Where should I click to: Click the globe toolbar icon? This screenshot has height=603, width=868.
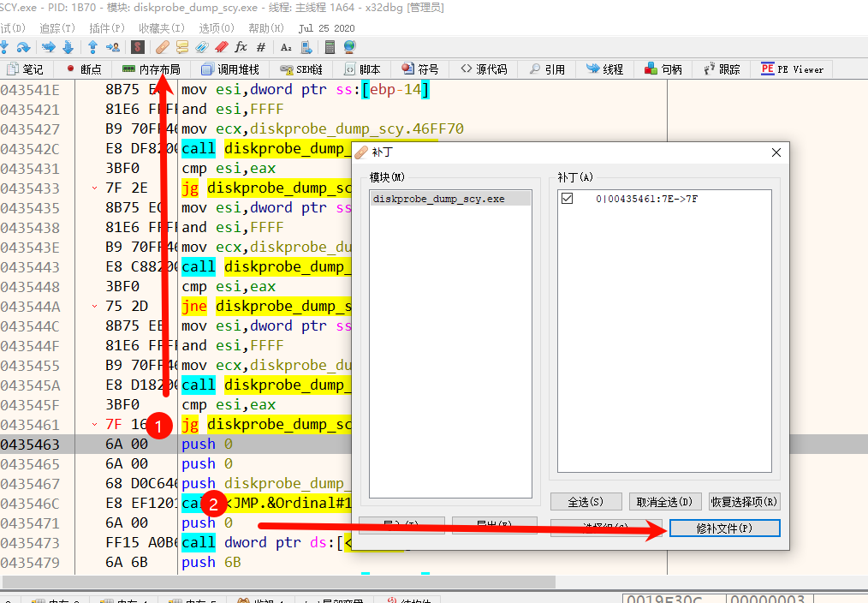(x=349, y=48)
